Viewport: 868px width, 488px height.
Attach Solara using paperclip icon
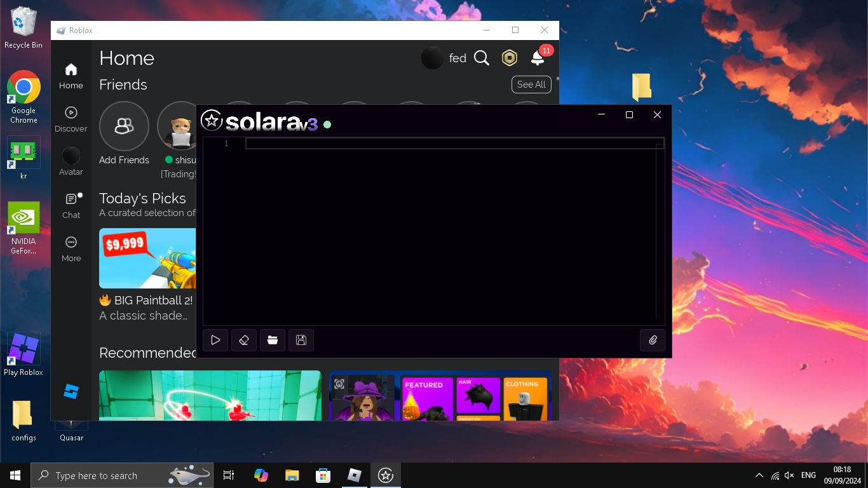tap(653, 341)
